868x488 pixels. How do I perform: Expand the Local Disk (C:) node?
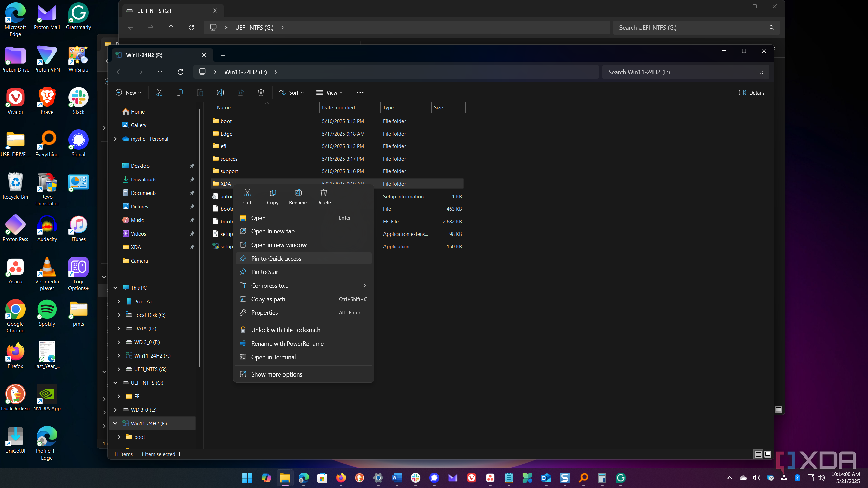point(119,315)
